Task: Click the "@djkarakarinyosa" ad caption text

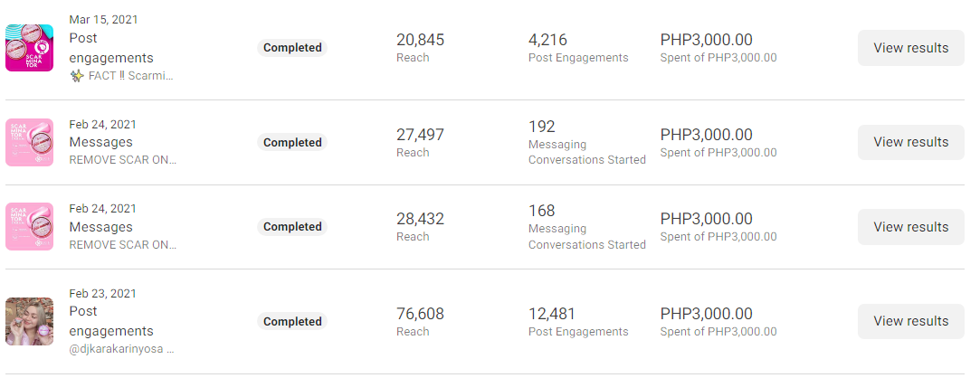Action: point(121,349)
